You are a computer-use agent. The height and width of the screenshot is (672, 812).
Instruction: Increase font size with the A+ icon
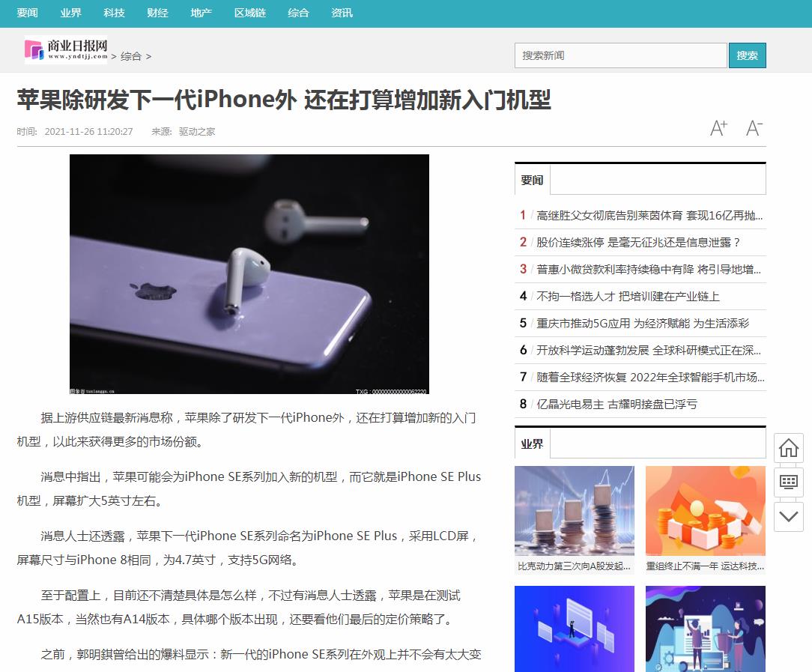pos(719,128)
